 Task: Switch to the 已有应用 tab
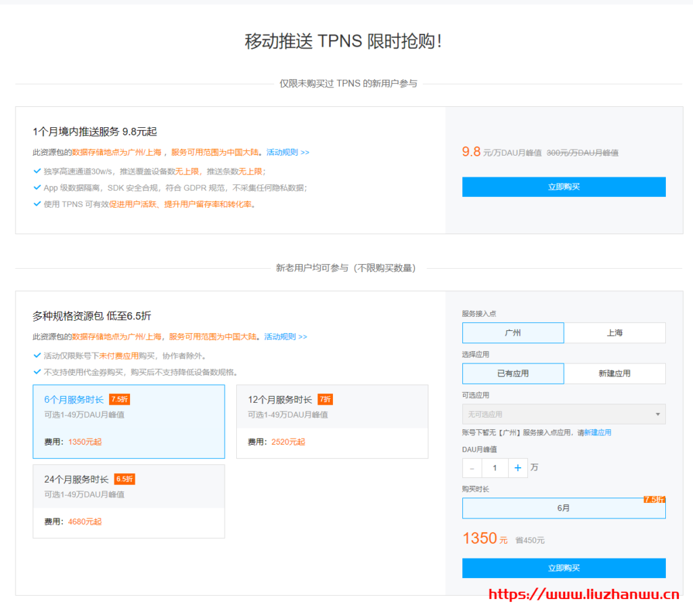pos(513,373)
